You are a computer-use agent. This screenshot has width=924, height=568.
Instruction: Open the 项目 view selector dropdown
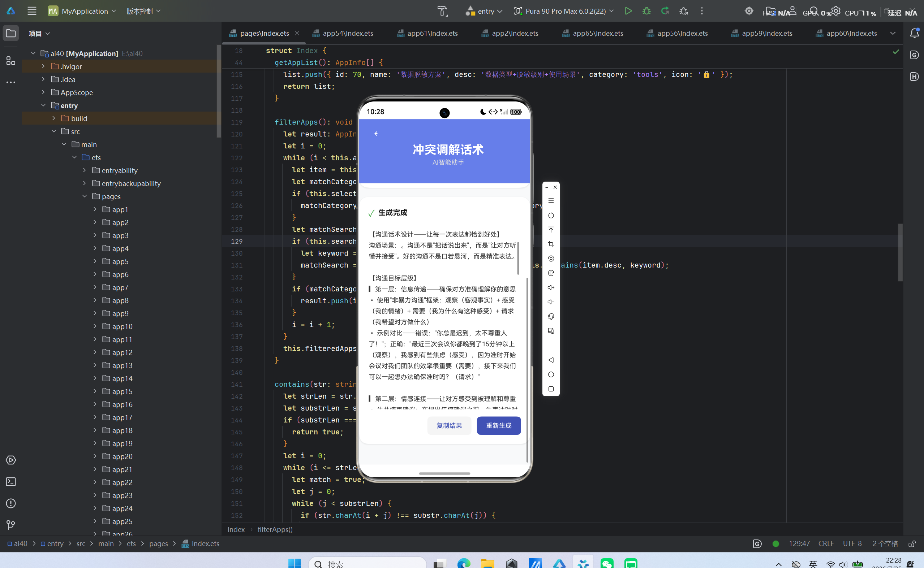click(x=39, y=33)
